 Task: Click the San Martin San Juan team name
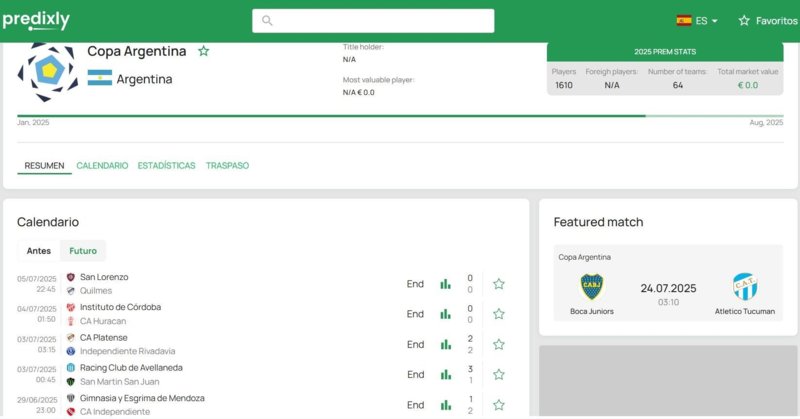point(119,382)
